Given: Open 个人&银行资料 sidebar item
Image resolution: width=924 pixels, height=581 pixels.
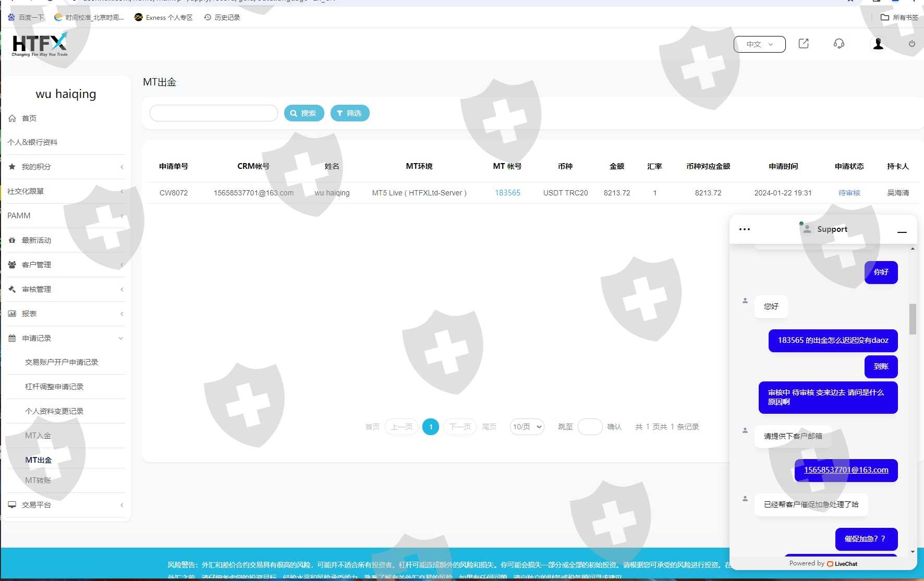Looking at the screenshot, I should 32,142.
